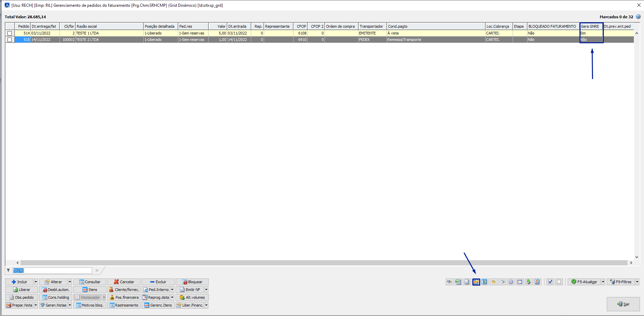Open the grid column configuration icon
This screenshot has height=316, width=644.
[476, 282]
